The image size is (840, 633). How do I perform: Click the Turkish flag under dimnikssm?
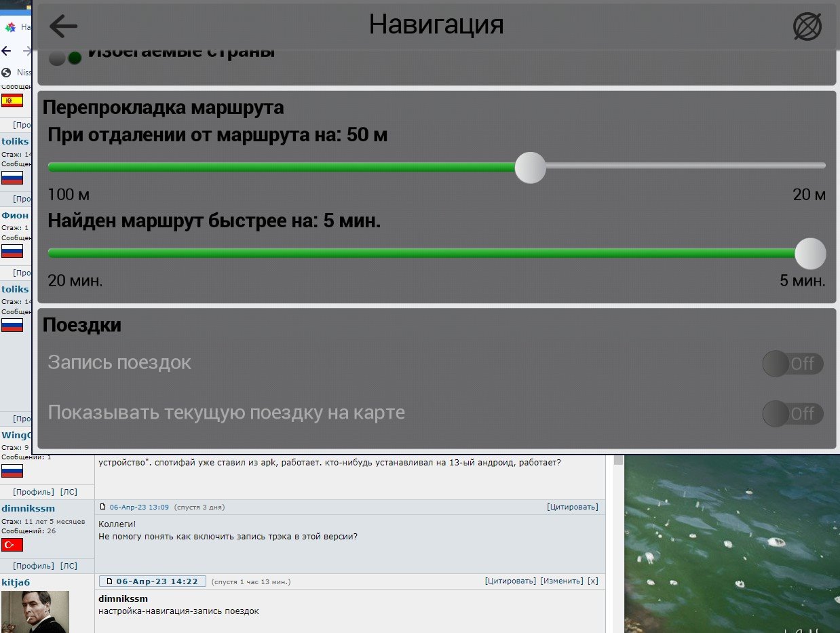pos(12,545)
